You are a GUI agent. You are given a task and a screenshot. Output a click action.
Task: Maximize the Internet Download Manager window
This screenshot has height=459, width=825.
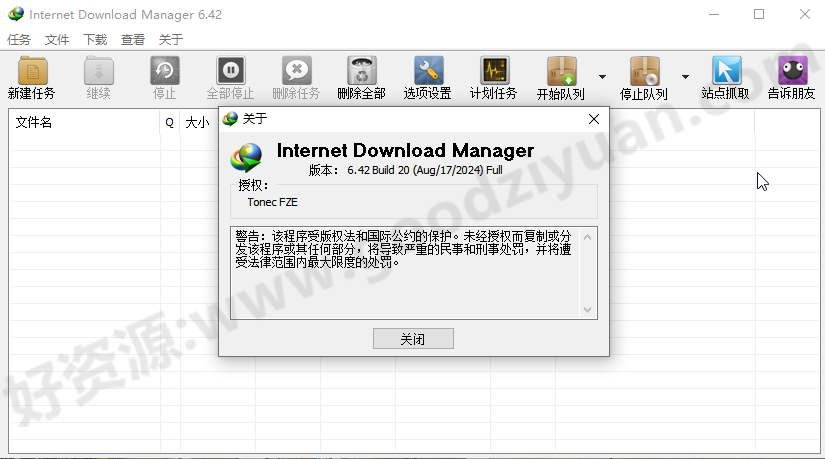(x=759, y=14)
